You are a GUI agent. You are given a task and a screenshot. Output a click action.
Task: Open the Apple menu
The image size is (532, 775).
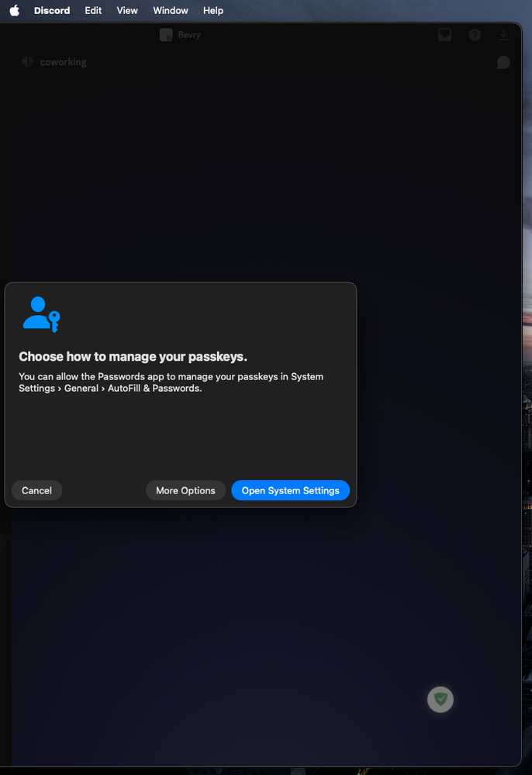(x=14, y=10)
